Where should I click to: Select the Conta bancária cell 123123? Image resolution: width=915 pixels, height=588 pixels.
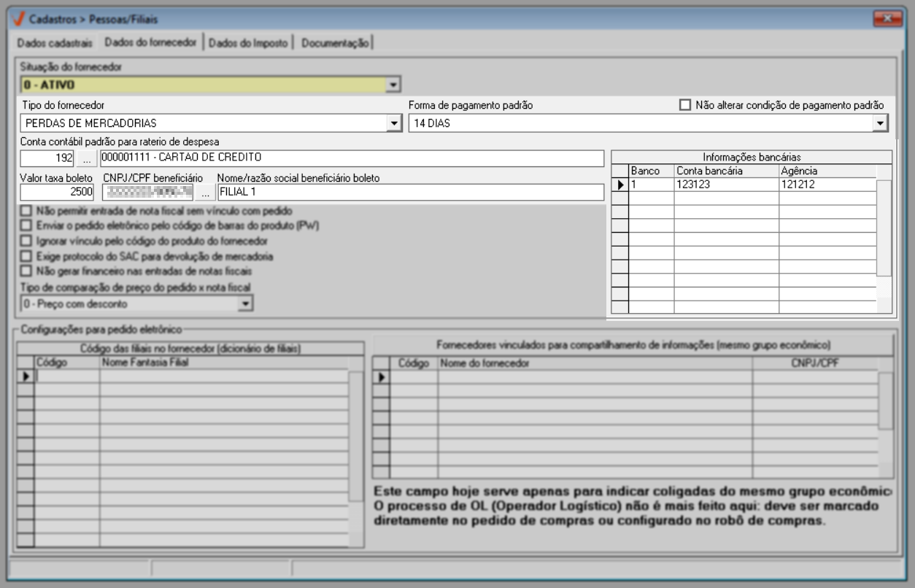(x=725, y=185)
